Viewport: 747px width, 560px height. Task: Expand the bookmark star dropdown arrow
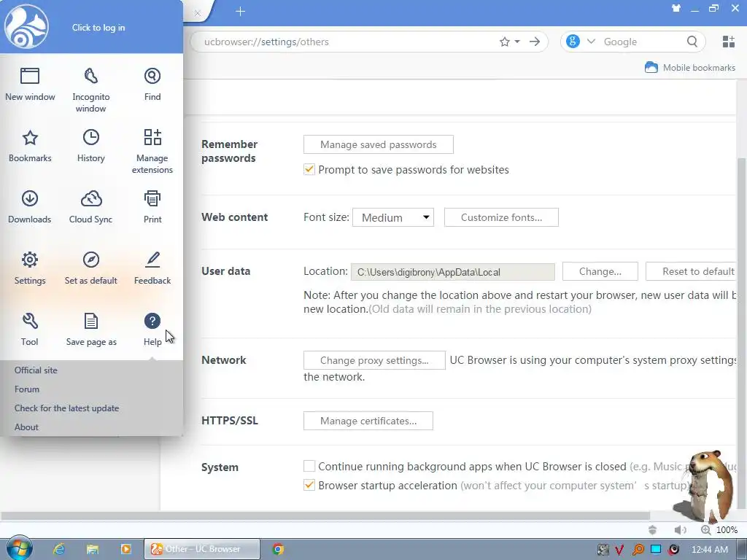click(517, 42)
